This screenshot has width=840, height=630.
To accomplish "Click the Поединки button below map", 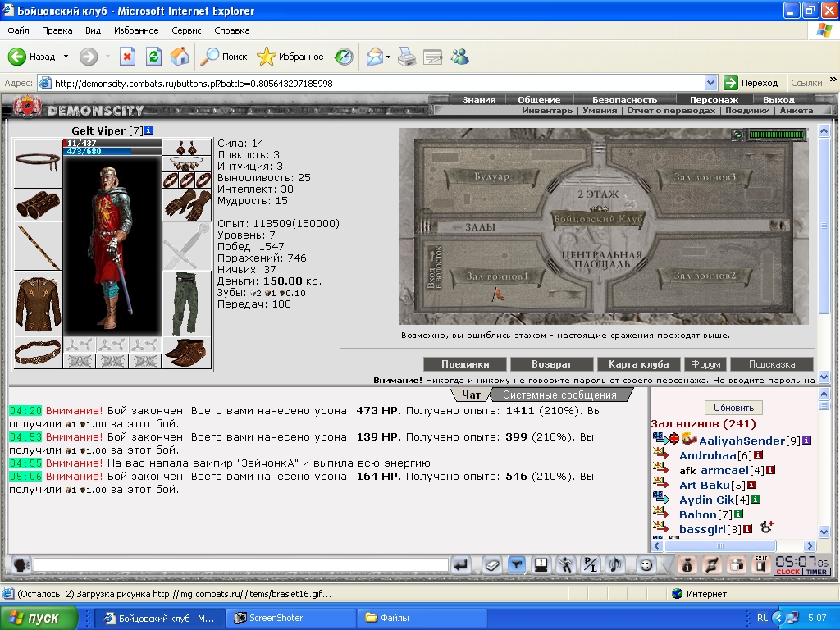I will pos(465,364).
